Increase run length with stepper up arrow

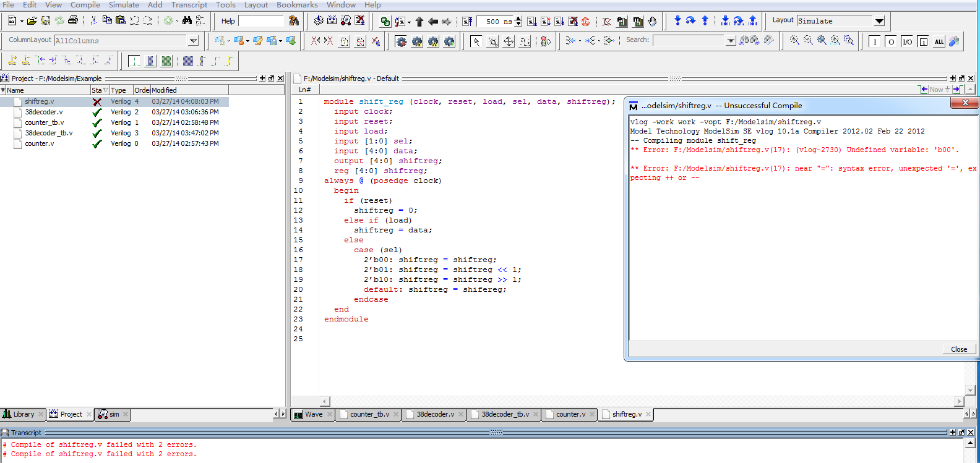tap(518, 19)
